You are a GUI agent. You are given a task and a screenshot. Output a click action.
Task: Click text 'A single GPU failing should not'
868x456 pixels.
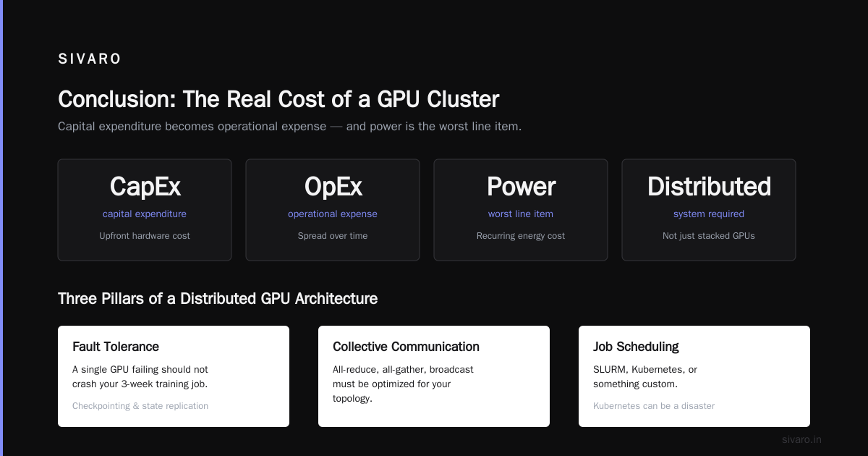point(140,369)
